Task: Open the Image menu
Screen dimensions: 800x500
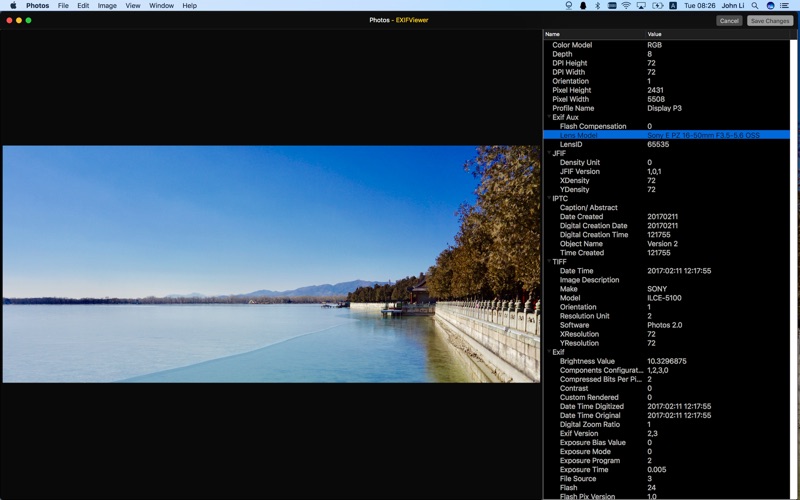Action: 107,6
